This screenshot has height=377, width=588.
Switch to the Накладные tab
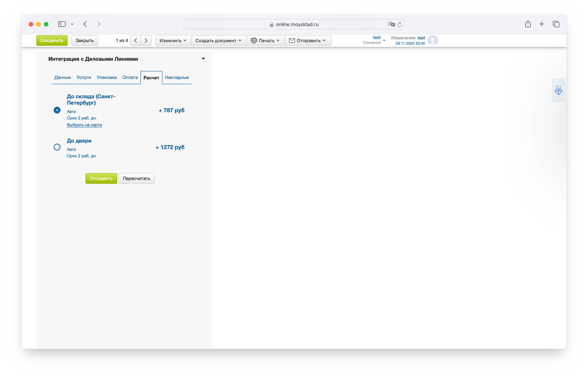[177, 77]
